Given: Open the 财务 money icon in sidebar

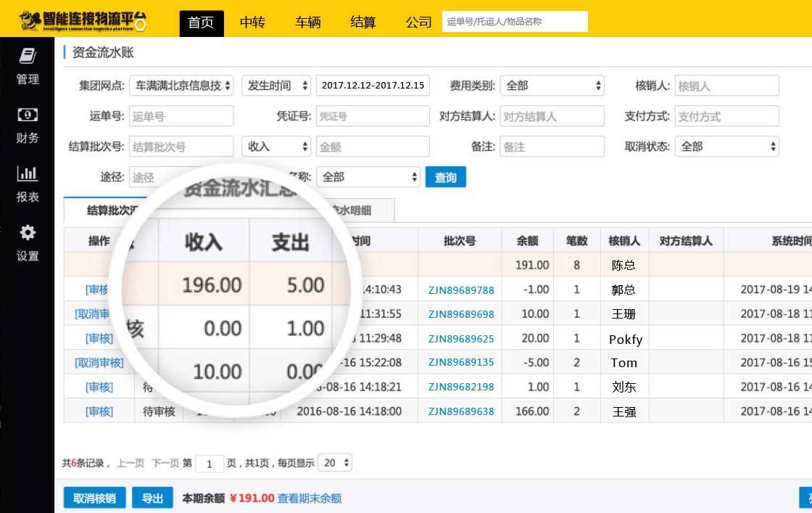Looking at the screenshot, I should [x=28, y=115].
